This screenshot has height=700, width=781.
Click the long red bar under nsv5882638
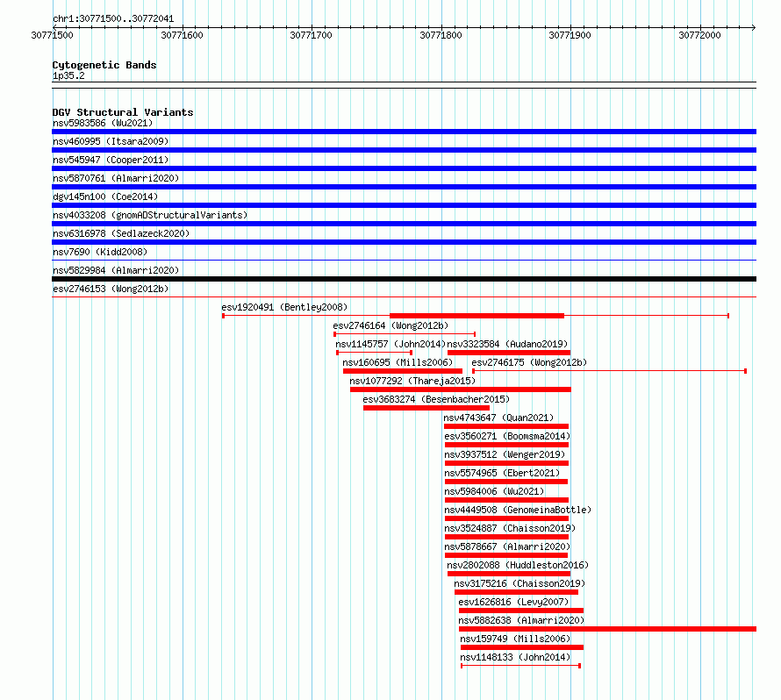[607, 629]
